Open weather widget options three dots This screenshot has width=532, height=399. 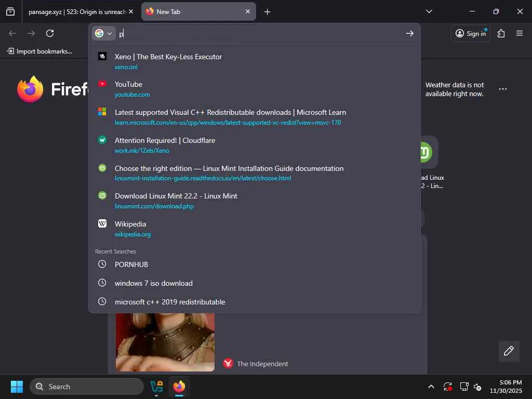[503, 89]
